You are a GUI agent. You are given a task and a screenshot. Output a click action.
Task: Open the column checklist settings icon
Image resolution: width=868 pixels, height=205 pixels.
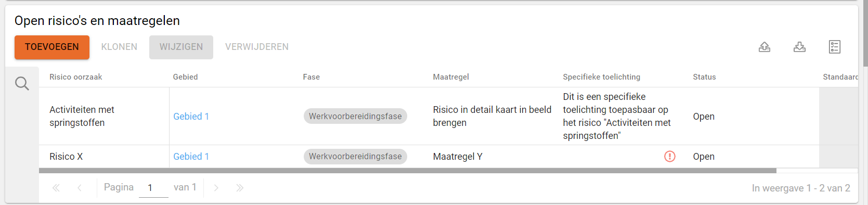point(835,47)
